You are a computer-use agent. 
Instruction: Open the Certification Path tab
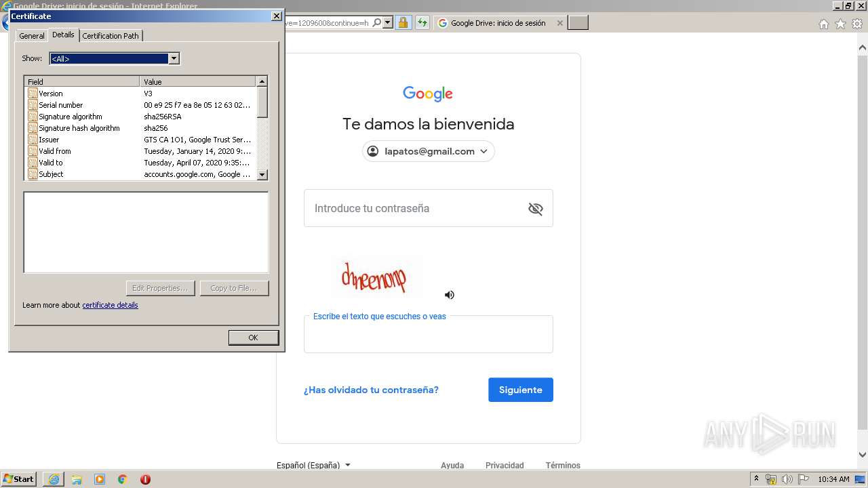click(x=111, y=36)
